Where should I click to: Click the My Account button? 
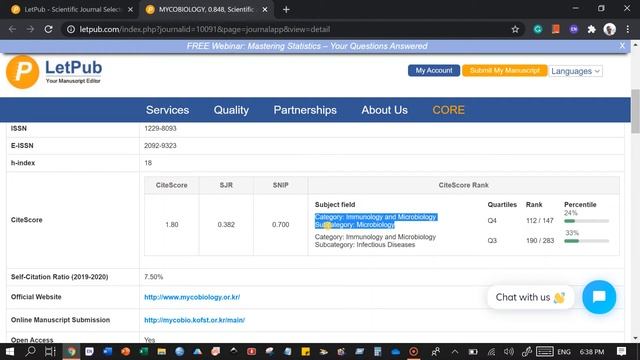point(434,71)
